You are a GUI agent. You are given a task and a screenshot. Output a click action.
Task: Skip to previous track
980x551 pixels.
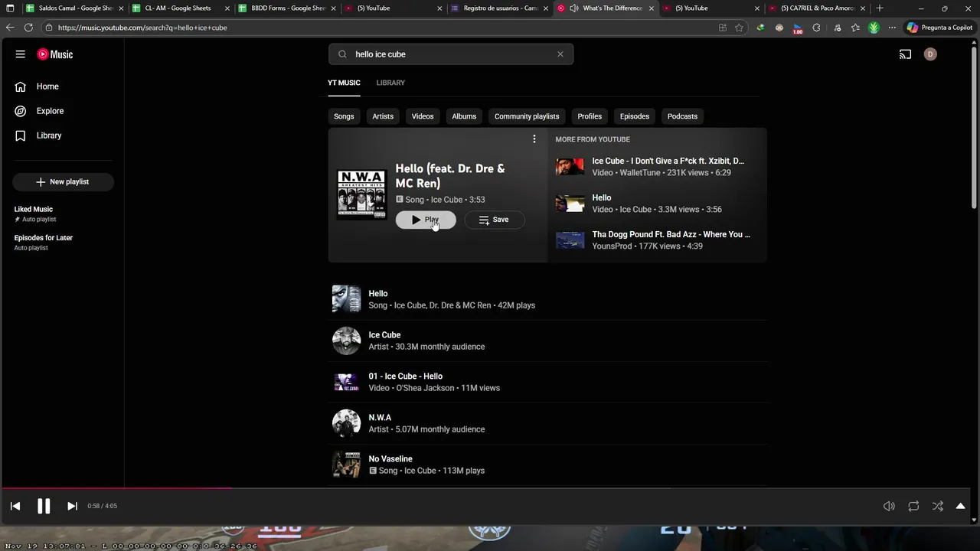pos(15,506)
